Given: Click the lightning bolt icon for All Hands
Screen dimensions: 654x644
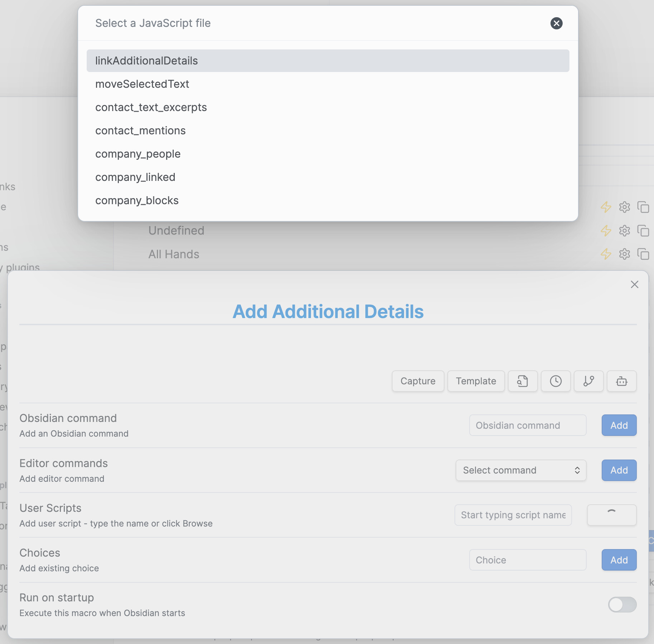Looking at the screenshot, I should tap(606, 254).
